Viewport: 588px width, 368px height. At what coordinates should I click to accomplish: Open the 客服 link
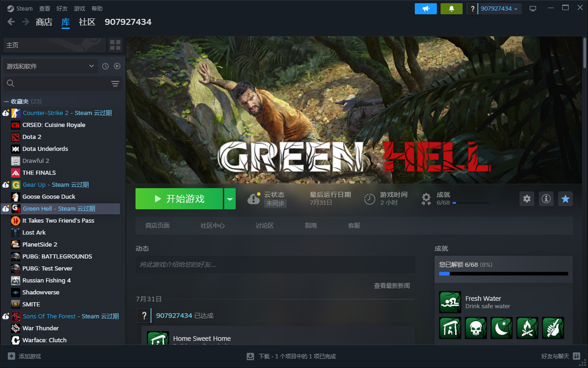[354, 225]
